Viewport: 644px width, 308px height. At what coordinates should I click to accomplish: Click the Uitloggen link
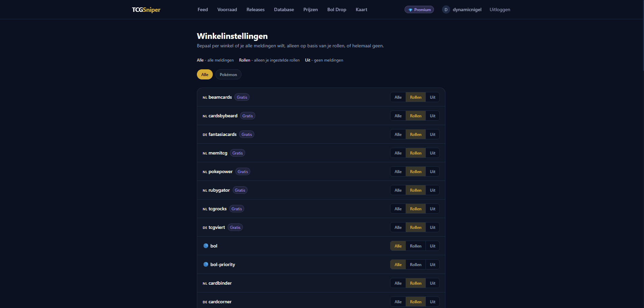(x=499, y=10)
